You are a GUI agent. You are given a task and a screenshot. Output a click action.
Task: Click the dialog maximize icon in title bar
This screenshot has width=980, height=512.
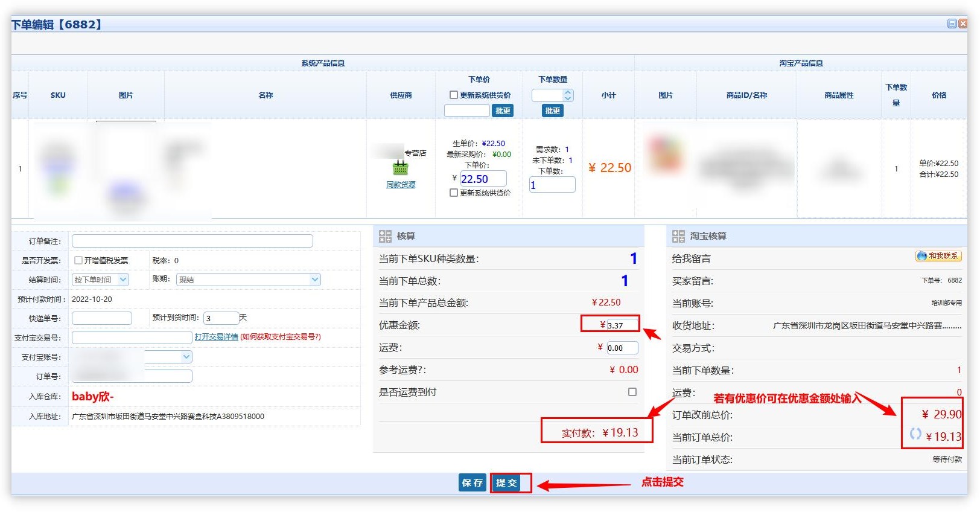tap(952, 24)
